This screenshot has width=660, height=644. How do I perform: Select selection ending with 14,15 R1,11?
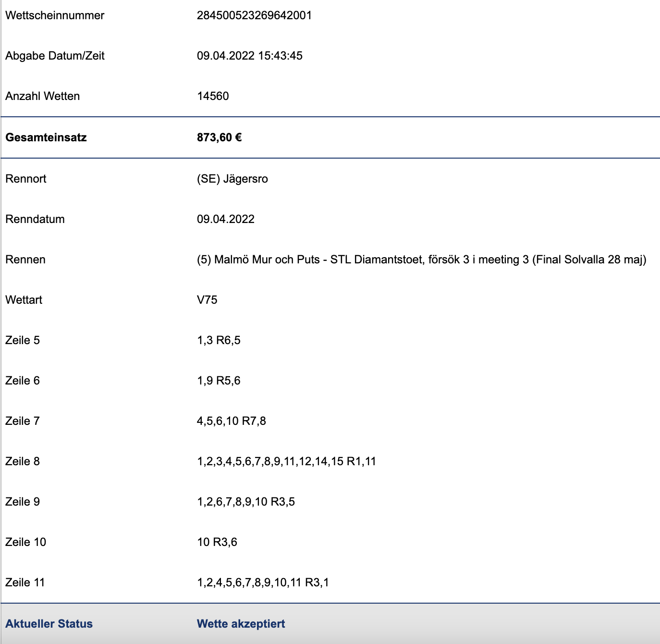(286, 461)
